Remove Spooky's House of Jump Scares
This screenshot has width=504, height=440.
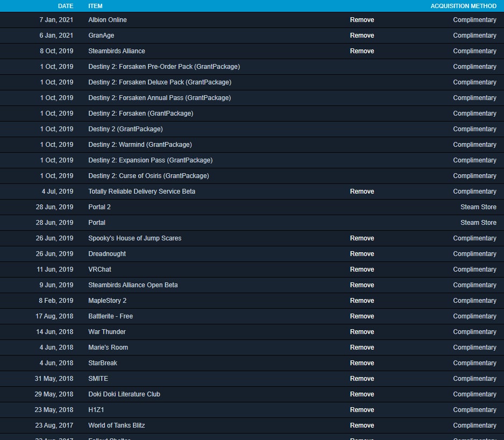click(362, 238)
